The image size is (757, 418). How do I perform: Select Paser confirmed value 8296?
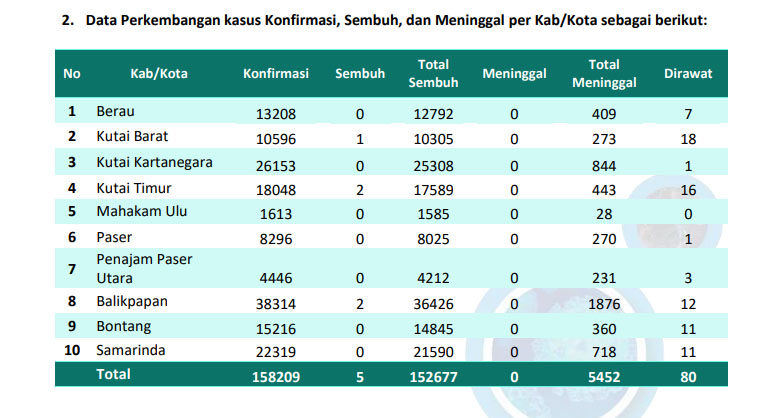[x=276, y=239]
